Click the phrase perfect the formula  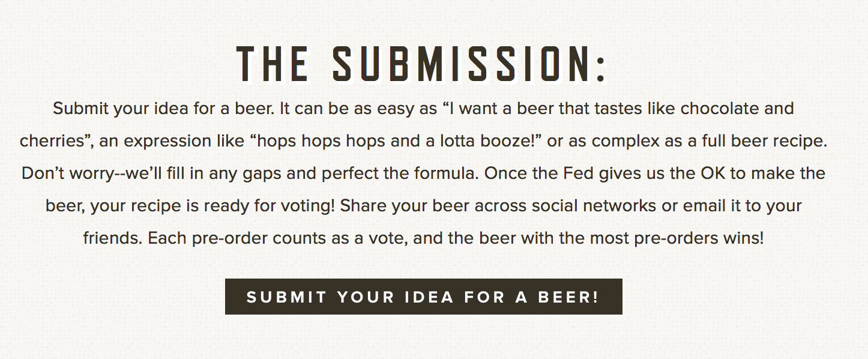tap(400, 174)
